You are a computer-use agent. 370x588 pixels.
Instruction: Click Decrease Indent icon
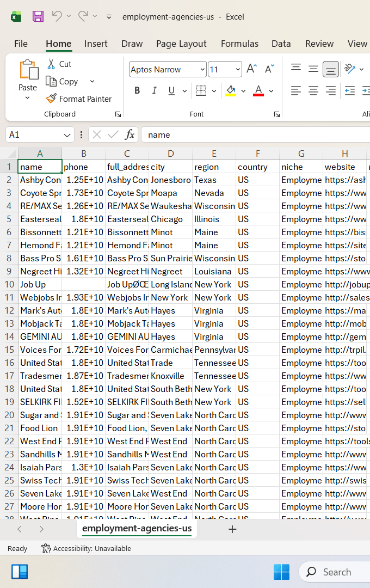click(350, 90)
